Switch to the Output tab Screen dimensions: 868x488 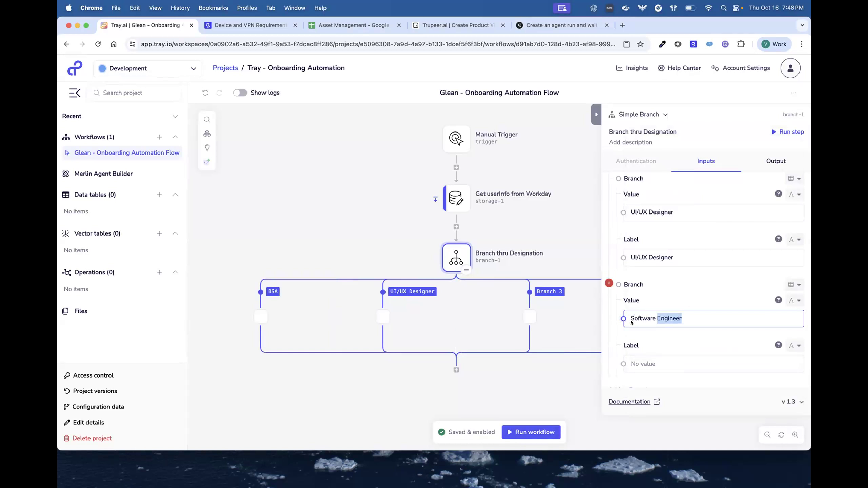775,161
